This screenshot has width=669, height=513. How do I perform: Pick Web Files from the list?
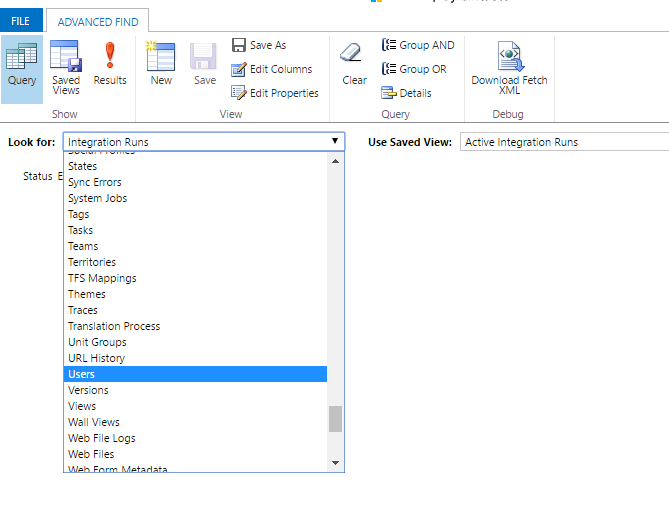coord(91,454)
